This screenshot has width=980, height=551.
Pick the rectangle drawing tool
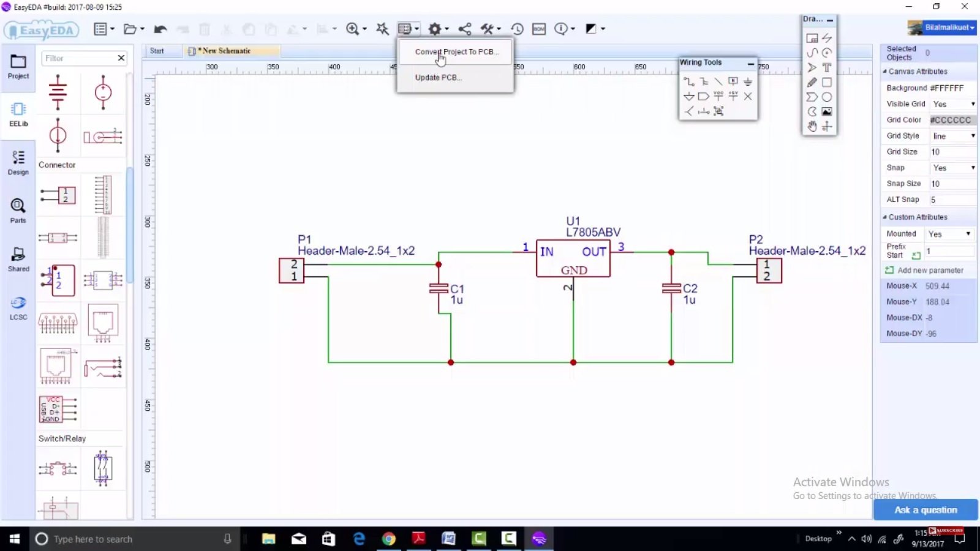(827, 82)
